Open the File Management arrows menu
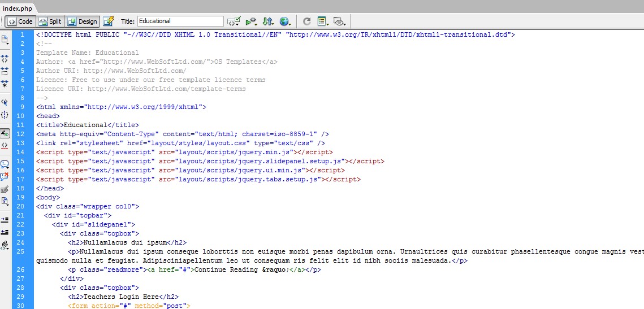644x309 pixels. point(268,21)
